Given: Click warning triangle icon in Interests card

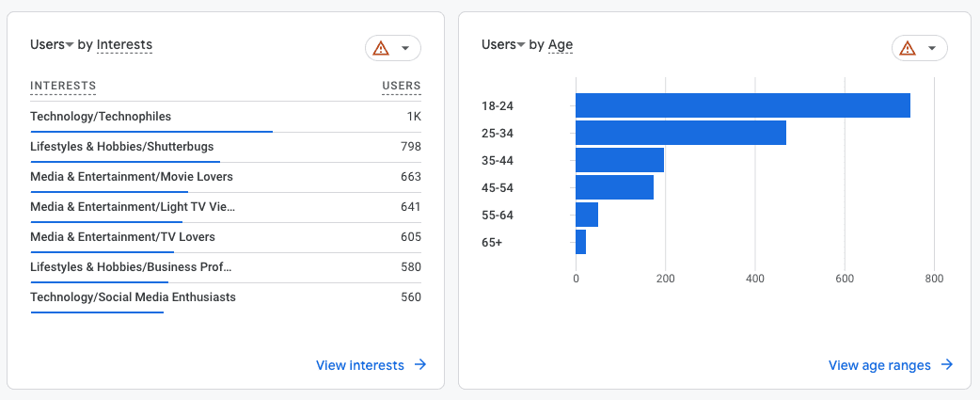Looking at the screenshot, I should click(x=381, y=48).
